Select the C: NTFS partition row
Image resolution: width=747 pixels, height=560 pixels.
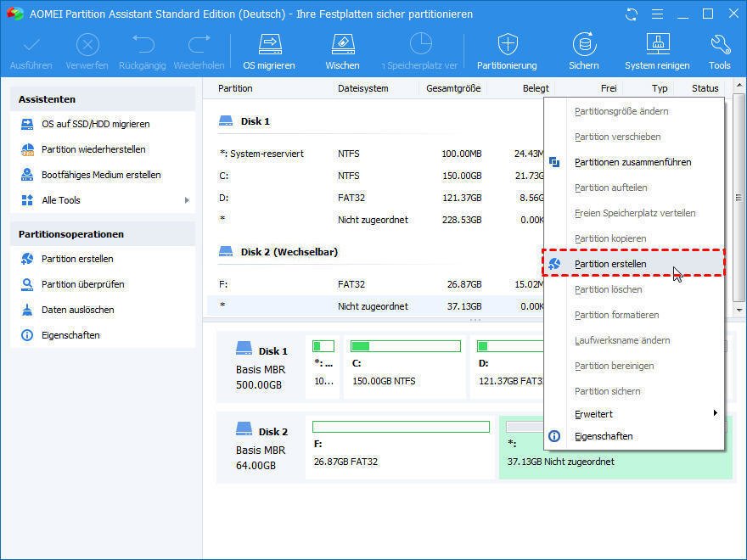(x=375, y=176)
